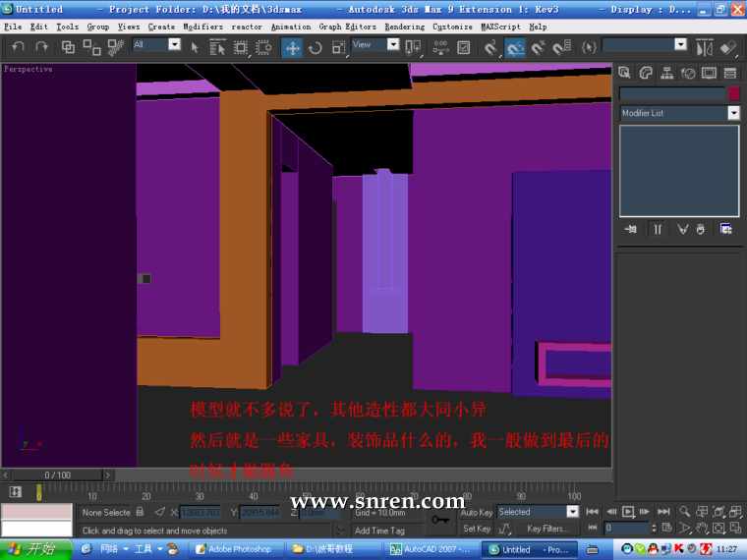Click the Align tool icon
747x560 pixels.
point(728,47)
